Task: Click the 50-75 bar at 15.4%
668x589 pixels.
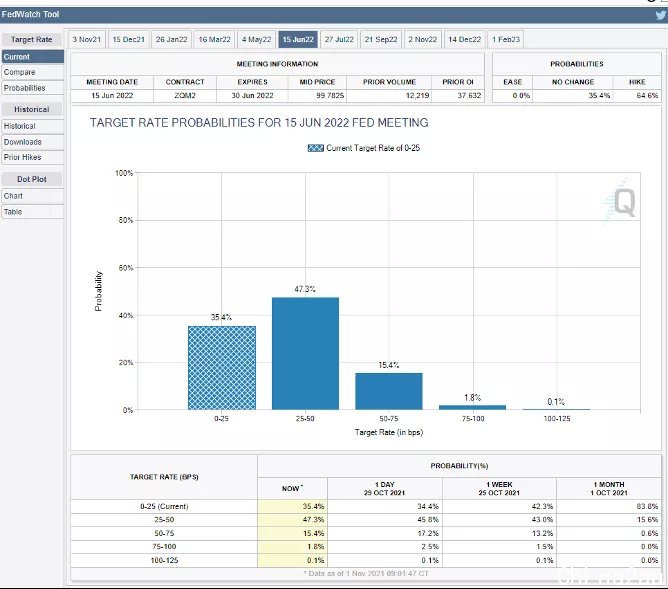Action: point(389,391)
